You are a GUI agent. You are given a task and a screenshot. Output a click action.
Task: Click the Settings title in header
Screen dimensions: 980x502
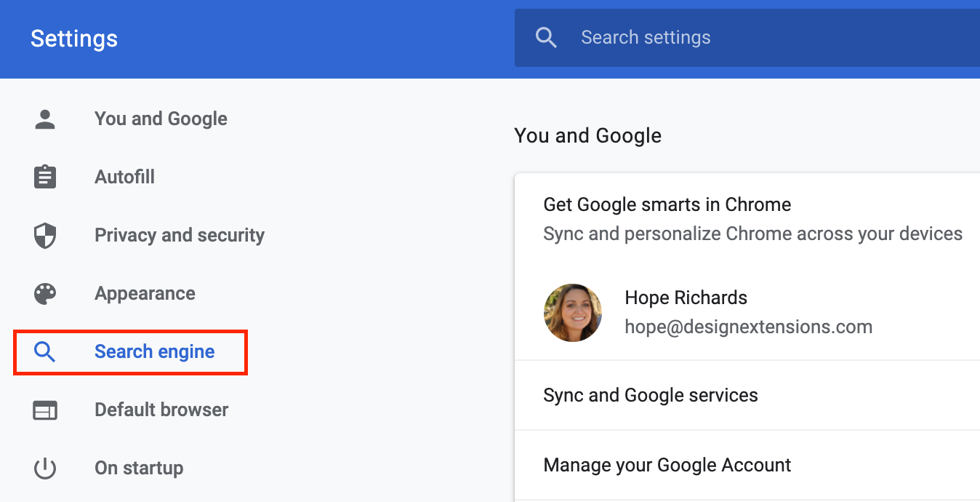(x=74, y=39)
